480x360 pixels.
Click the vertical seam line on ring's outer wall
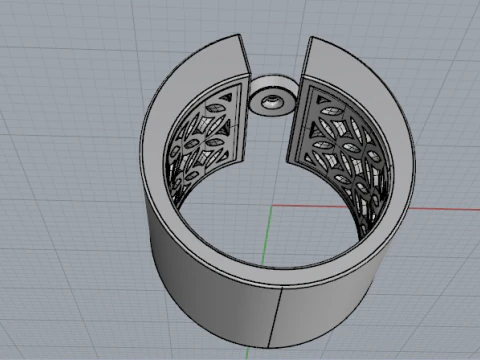pos(275,317)
